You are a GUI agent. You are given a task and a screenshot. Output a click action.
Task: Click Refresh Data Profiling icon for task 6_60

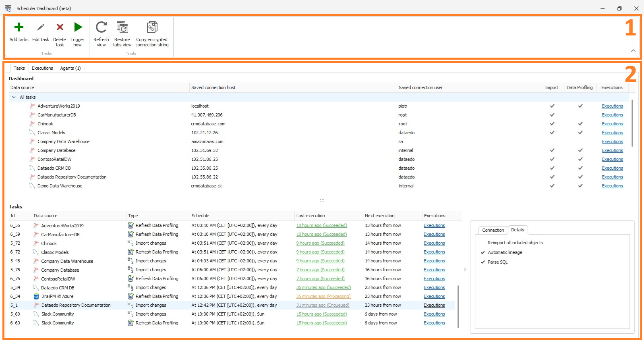tap(130, 323)
